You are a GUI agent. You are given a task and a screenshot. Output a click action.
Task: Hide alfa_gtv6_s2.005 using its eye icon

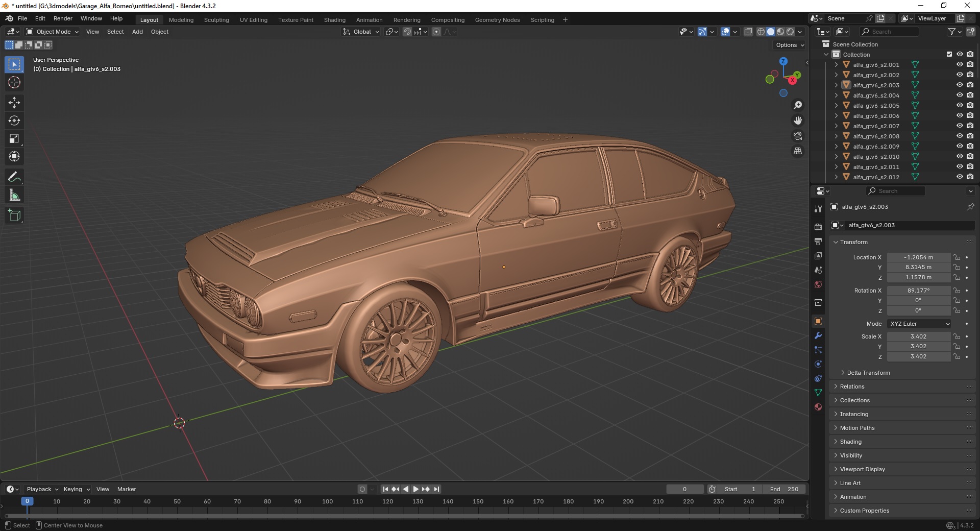[959, 105]
